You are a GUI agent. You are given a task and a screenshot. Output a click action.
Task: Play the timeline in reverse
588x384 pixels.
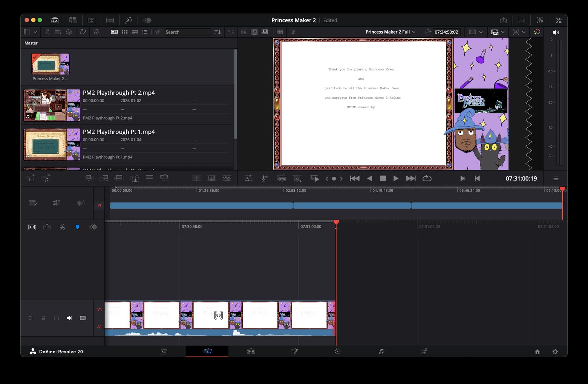(x=370, y=179)
